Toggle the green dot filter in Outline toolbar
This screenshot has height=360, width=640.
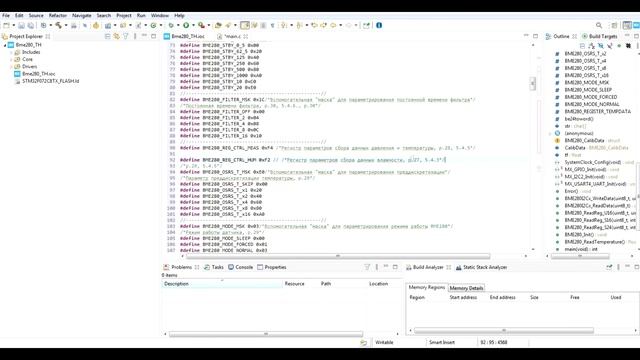coord(619,46)
